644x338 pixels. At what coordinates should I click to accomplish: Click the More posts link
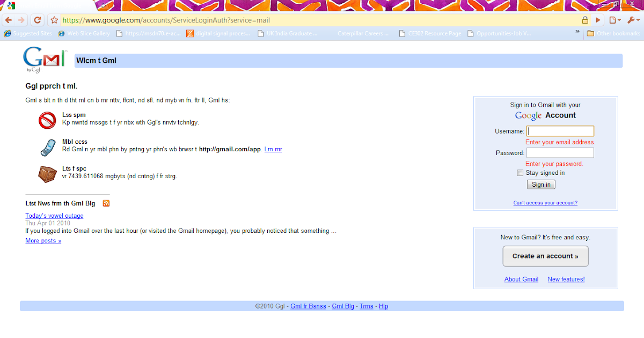coord(43,241)
